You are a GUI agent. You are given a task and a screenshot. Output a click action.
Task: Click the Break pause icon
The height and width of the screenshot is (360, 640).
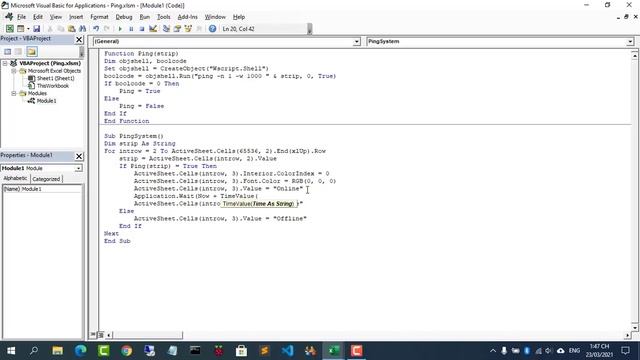[131, 29]
